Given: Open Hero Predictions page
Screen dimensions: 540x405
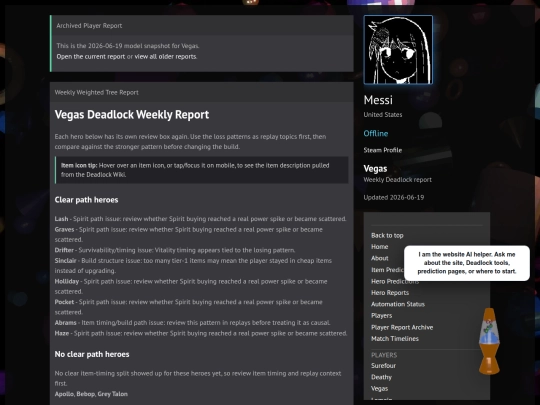Looking at the screenshot, I should point(395,281).
